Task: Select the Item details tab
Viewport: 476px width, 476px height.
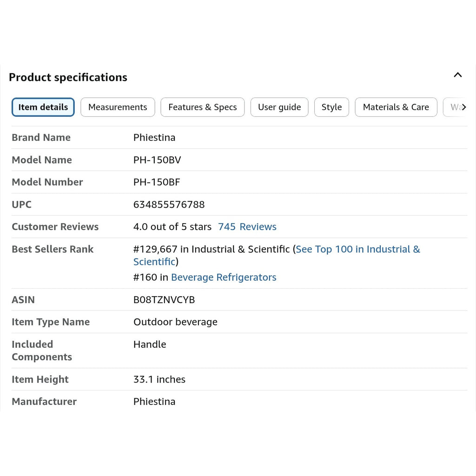Action: coord(43,107)
